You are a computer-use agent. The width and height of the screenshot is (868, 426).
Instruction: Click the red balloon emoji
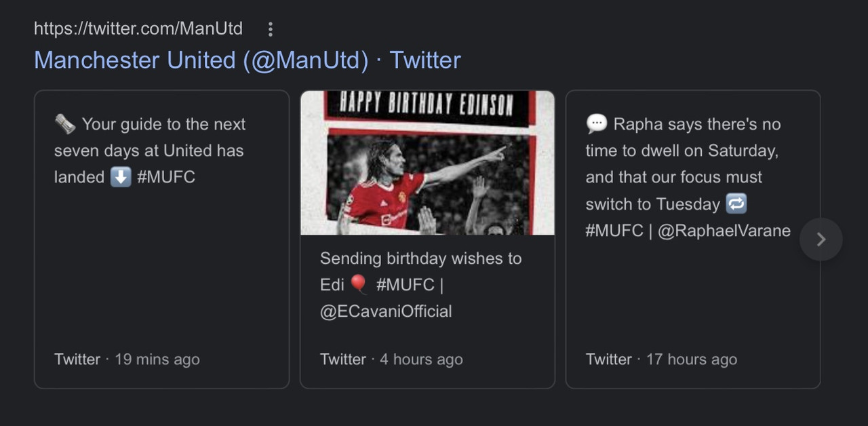click(359, 285)
